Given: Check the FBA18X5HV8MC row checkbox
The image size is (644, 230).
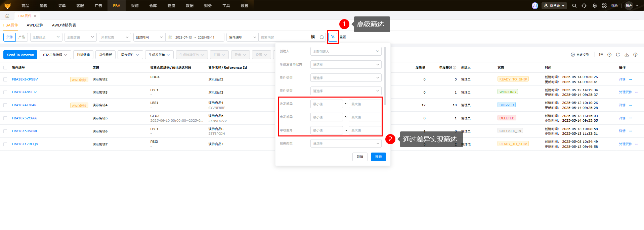Looking at the screenshot, I should coord(5,131).
